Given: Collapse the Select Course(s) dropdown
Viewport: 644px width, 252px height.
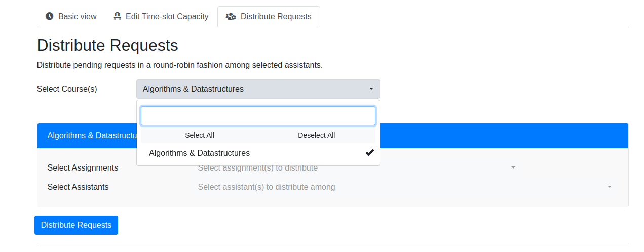Looking at the screenshot, I should coord(258,89).
